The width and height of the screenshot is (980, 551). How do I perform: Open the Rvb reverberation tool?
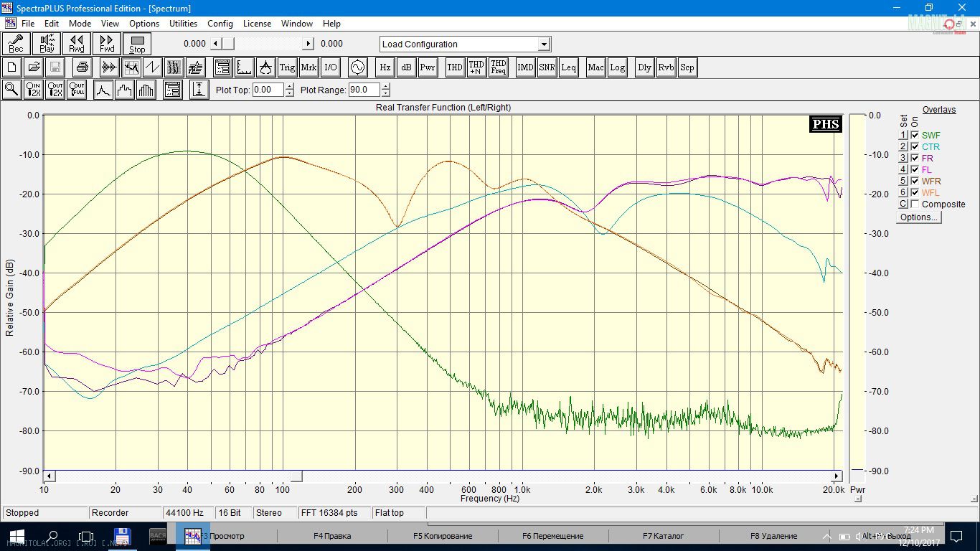666,67
